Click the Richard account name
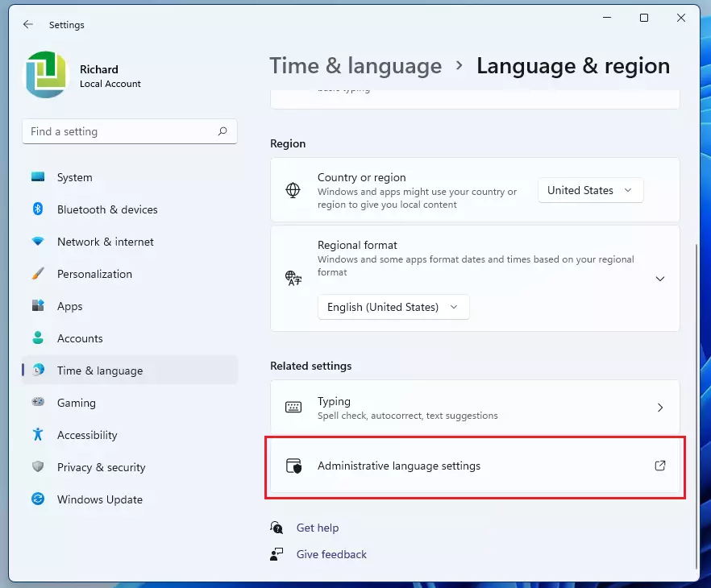Image resolution: width=711 pixels, height=588 pixels. (99, 69)
